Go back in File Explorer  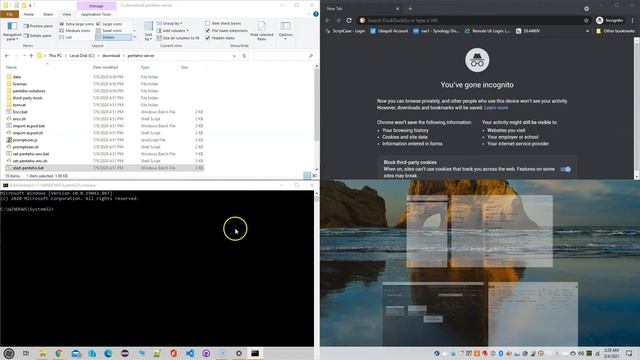tap(7, 56)
